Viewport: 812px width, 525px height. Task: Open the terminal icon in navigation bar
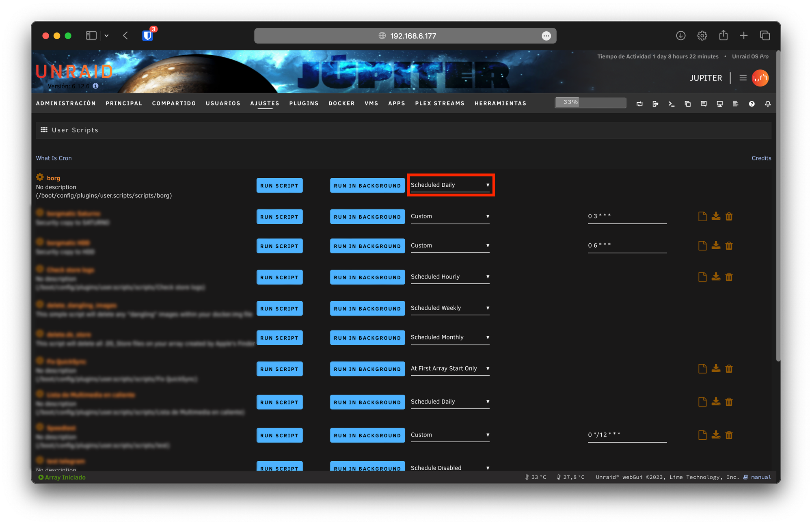coord(672,104)
